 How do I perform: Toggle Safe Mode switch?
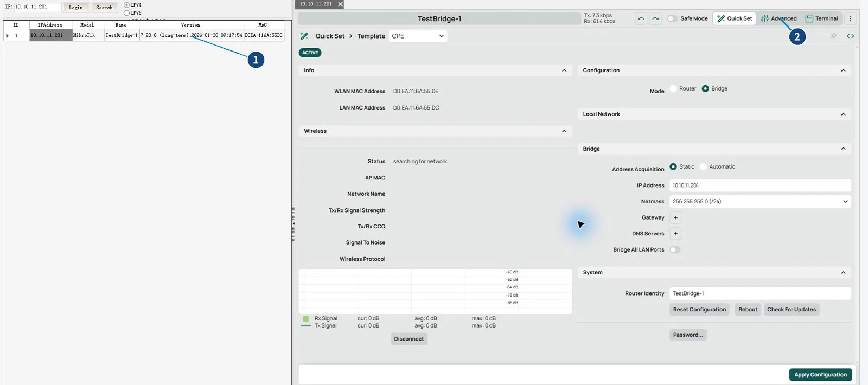[x=672, y=18]
